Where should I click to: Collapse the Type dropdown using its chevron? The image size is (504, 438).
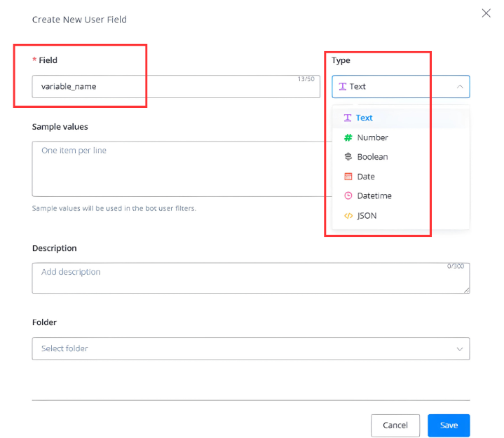(460, 87)
